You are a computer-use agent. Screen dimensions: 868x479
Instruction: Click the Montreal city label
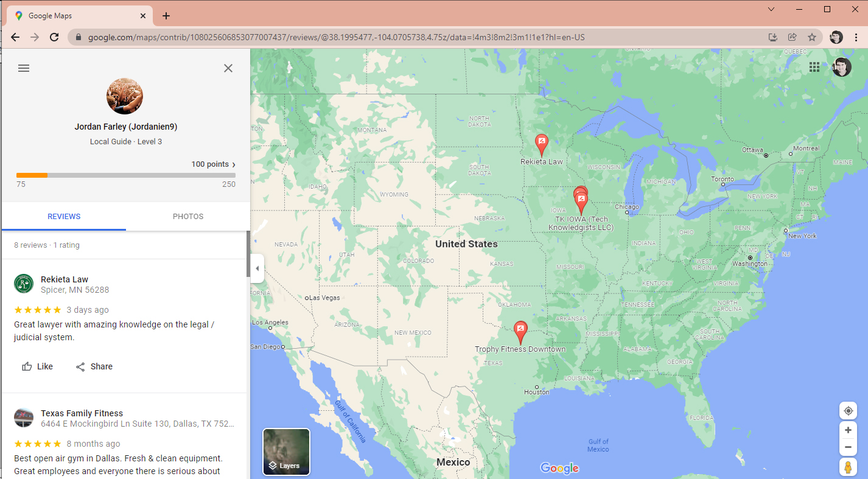807,149
